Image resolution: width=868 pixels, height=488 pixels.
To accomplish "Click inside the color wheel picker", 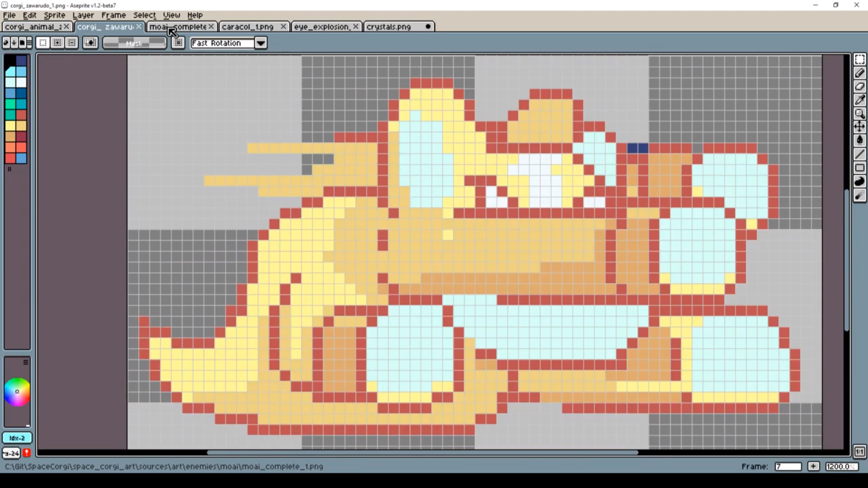I will pos(17,392).
